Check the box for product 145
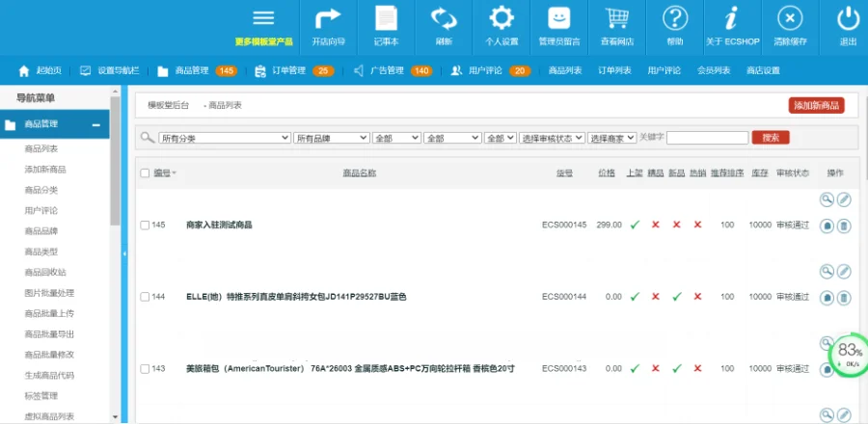This screenshot has width=868, height=424. click(x=145, y=225)
